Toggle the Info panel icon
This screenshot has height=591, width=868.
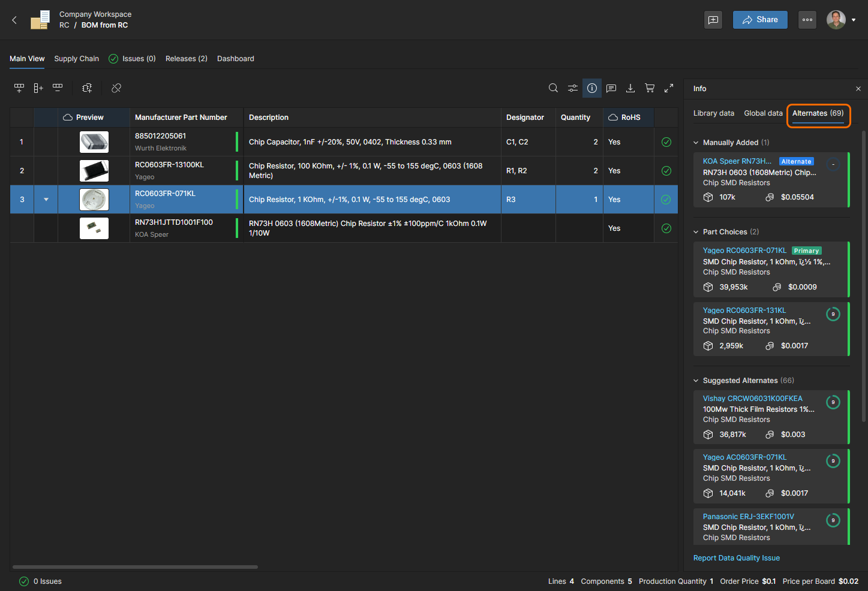coord(592,88)
